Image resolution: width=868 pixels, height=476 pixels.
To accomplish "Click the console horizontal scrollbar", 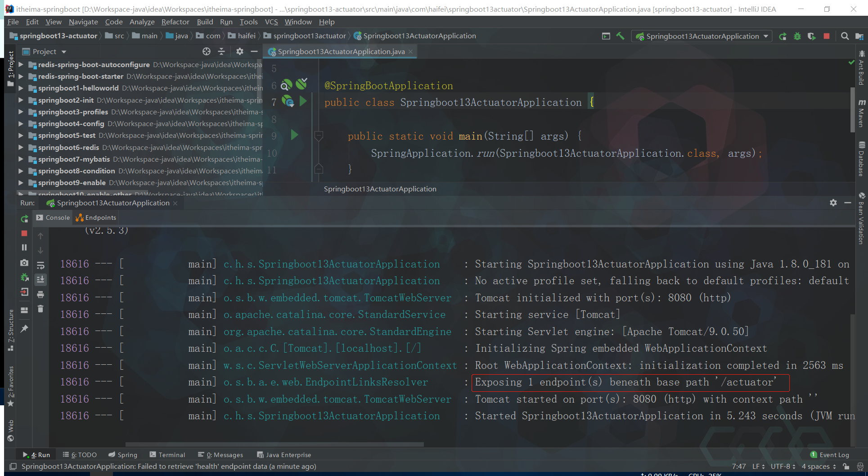I will [x=274, y=444].
